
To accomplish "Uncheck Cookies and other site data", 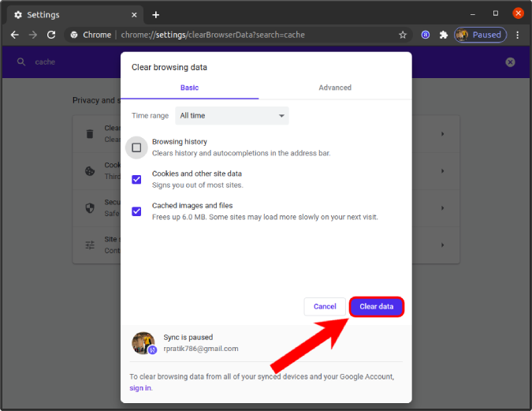I will tap(136, 179).
